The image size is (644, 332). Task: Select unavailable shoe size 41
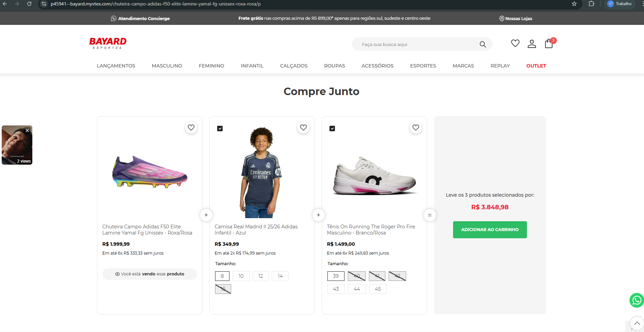[377, 276]
